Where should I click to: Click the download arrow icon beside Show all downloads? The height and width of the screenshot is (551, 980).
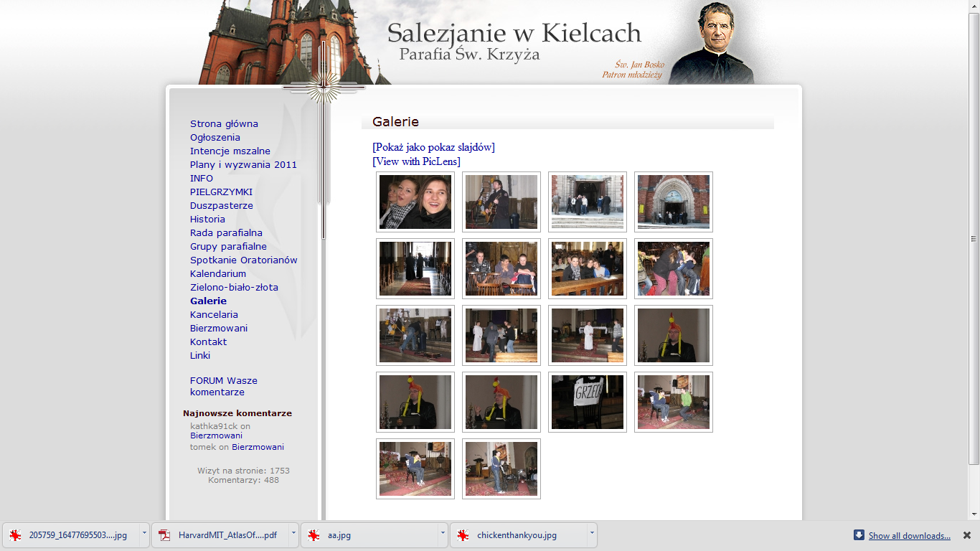coord(859,535)
